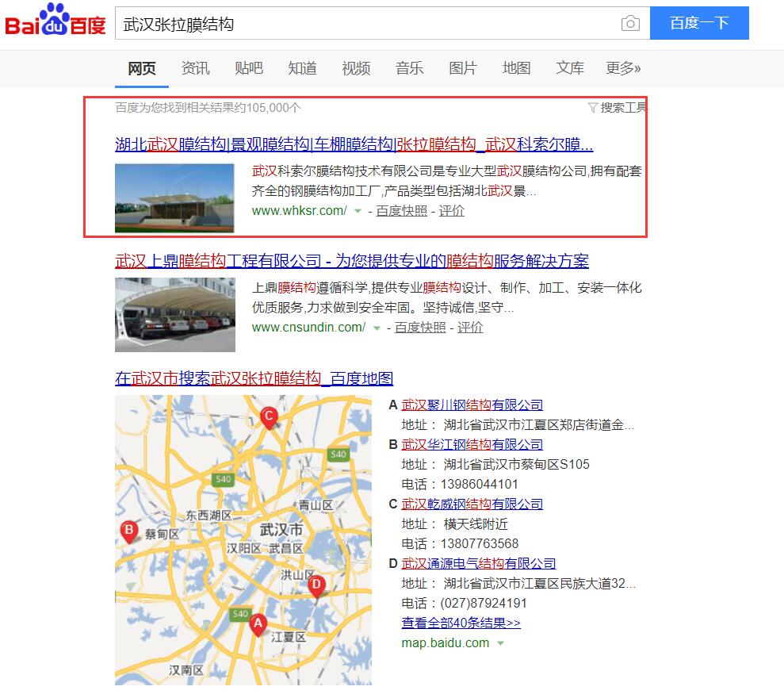Expand dropdown arrow next to map.baidu.com

point(500,643)
